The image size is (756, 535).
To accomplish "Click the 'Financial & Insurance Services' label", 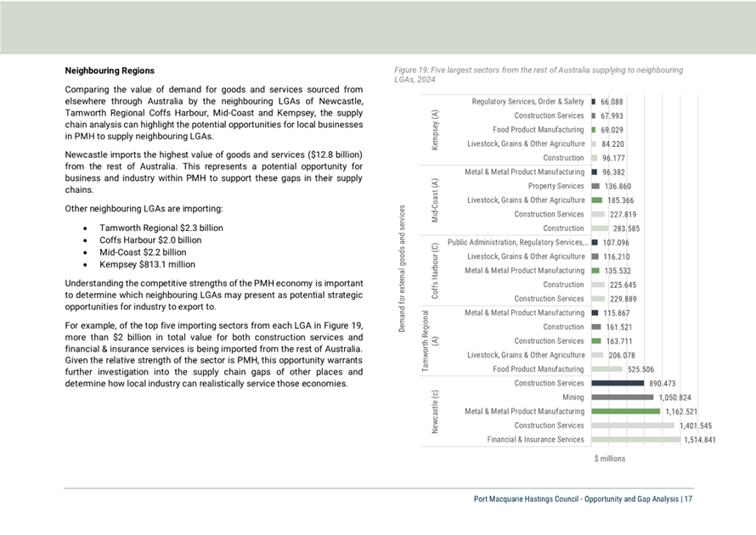I will point(535,440).
